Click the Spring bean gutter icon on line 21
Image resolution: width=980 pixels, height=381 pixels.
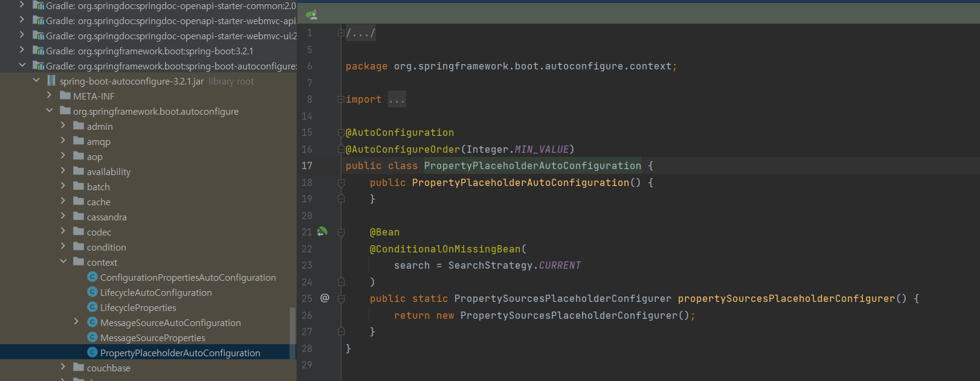pyautogui.click(x=322, y=232)
